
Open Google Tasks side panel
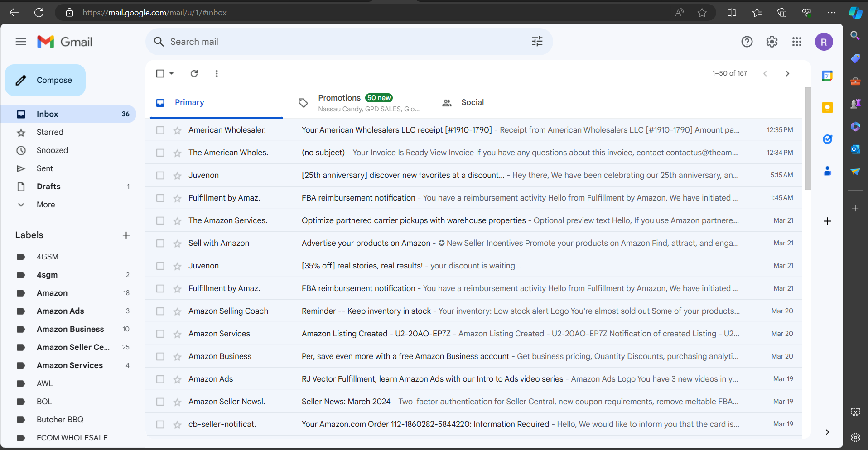828,139
